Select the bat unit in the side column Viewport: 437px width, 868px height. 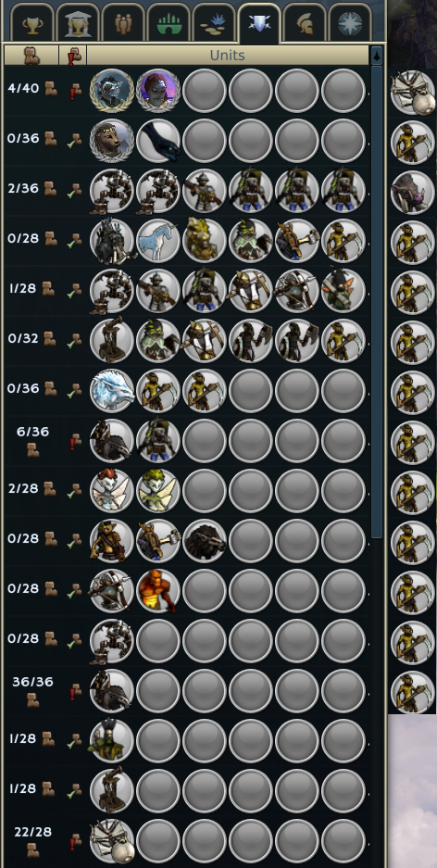[412, 192]
